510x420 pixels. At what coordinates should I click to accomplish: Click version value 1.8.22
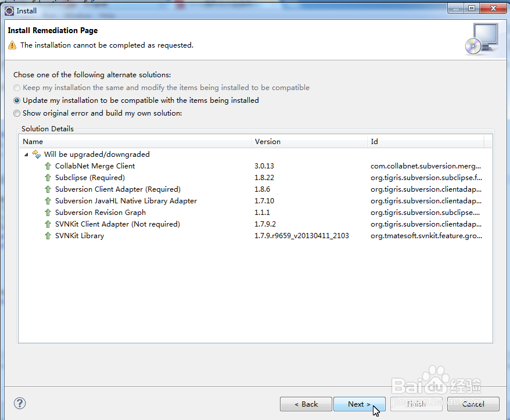pyautogui.click(x=264, y=178)
